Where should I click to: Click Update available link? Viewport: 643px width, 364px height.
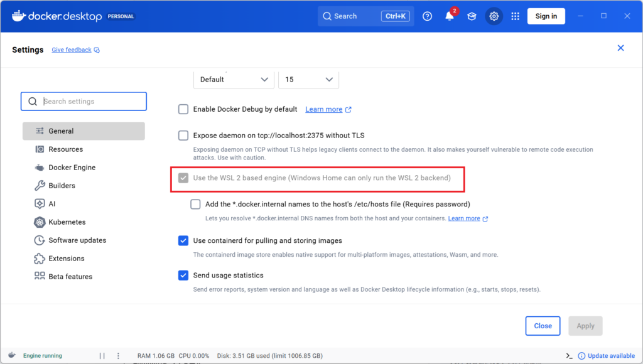(611, 356)
